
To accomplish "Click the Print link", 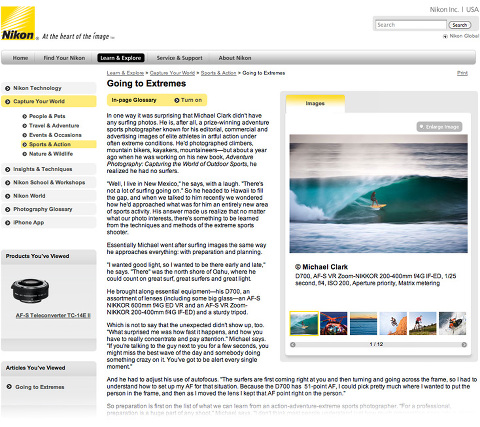I will click(462, 73).
